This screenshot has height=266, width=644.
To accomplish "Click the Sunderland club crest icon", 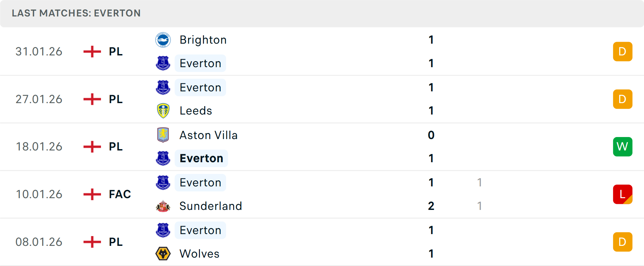I will pyautogui.click(x=163, y=206).
